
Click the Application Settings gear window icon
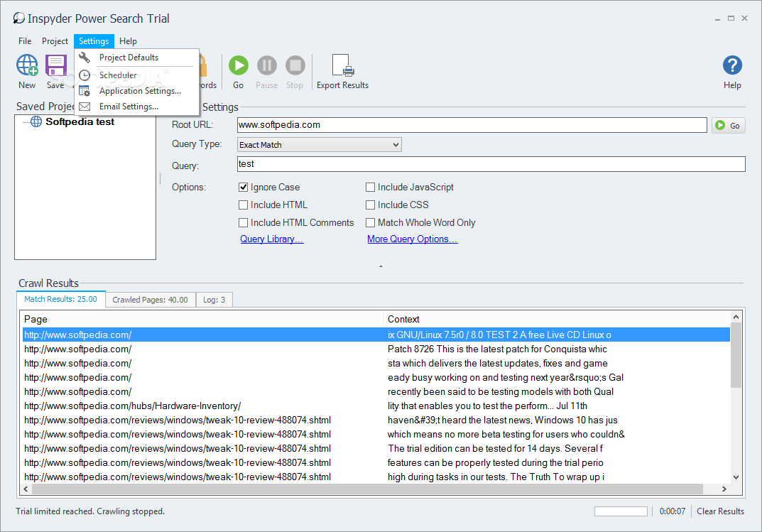pyautogui.click(x=85, y=91)
